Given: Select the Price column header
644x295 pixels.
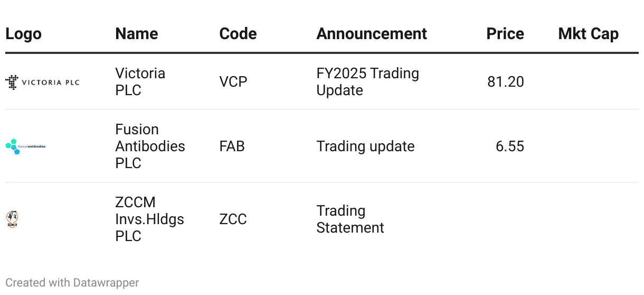Looking at the screenshot, I should tap(505, 34).
